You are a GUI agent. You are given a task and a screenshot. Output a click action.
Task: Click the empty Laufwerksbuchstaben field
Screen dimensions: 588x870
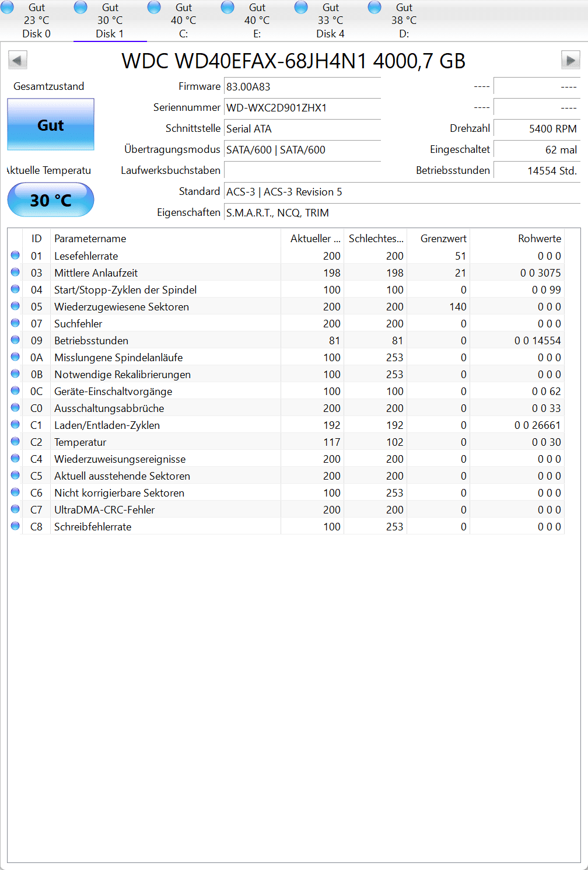click(302, 171)
